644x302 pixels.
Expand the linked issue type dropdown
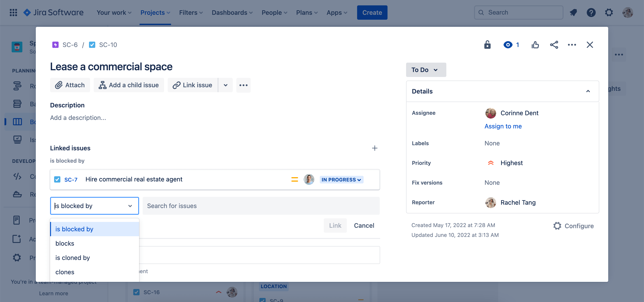[x=94, y=205]
